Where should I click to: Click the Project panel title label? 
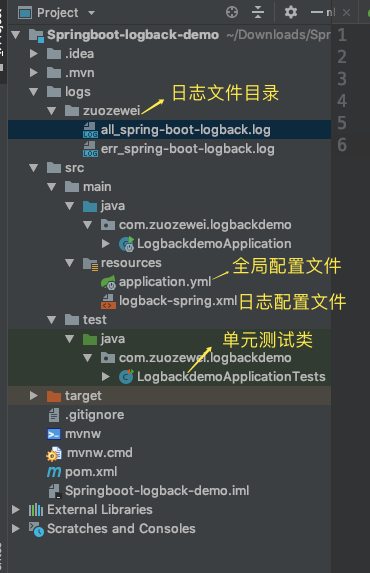(x=57, y=13)
